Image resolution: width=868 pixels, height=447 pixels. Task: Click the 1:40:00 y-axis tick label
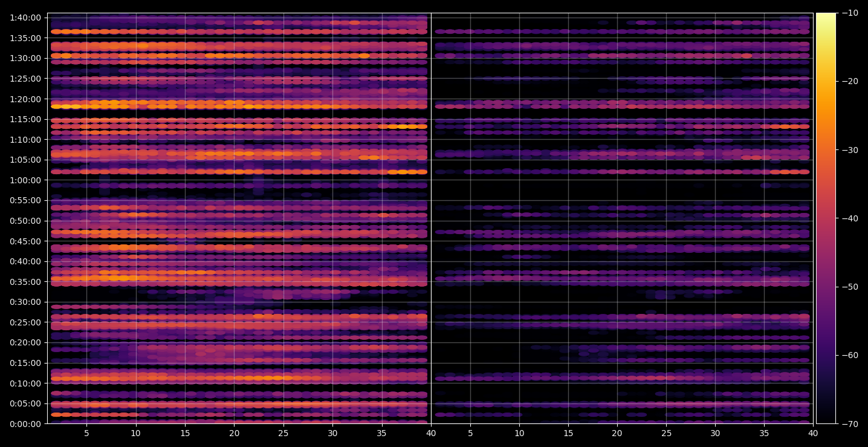point(25,18)
